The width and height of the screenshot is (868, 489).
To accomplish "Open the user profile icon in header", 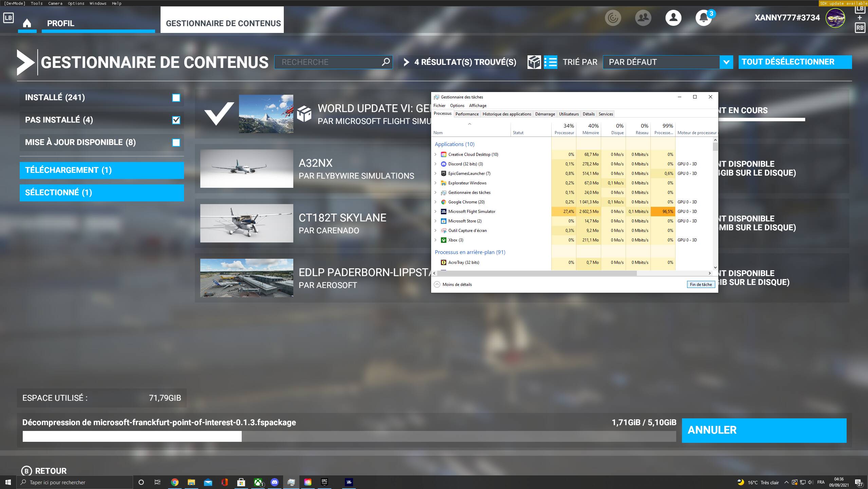I will (x=673, y=18).
